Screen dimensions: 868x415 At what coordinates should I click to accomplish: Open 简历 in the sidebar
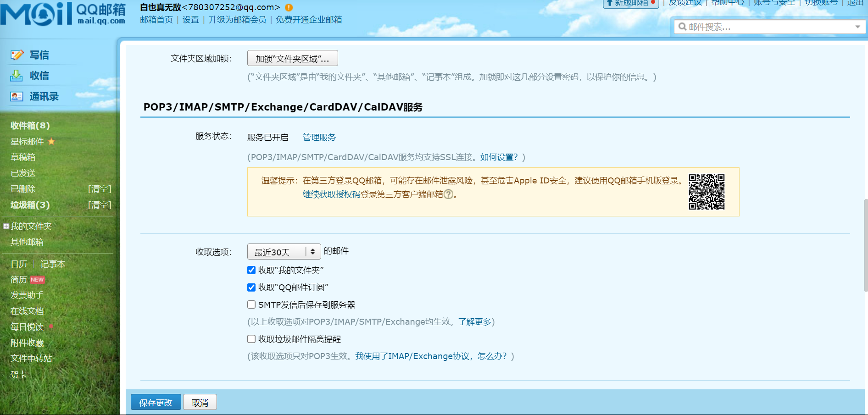19,280
